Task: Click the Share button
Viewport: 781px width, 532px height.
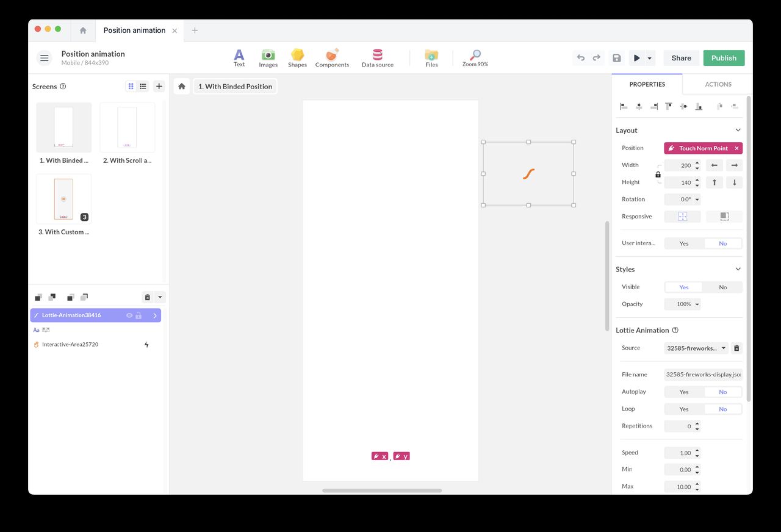Action: (x=680, y=57)
